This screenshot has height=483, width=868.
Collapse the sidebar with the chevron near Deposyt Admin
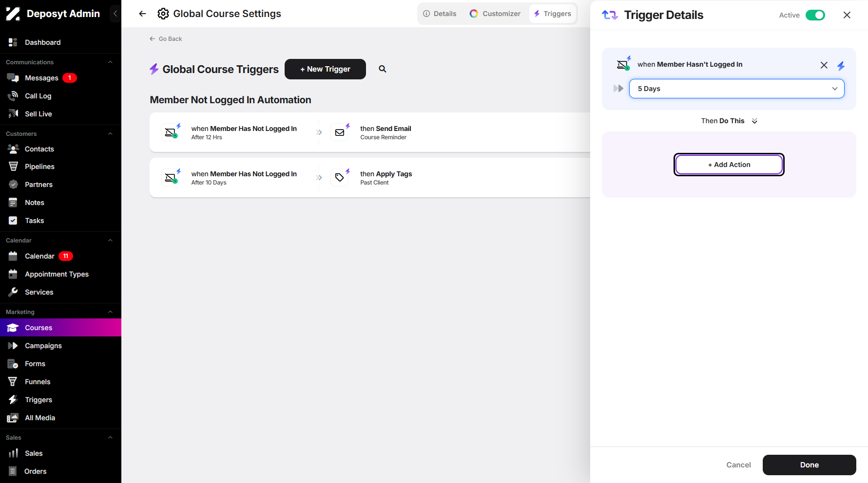[x=116, y=14]
